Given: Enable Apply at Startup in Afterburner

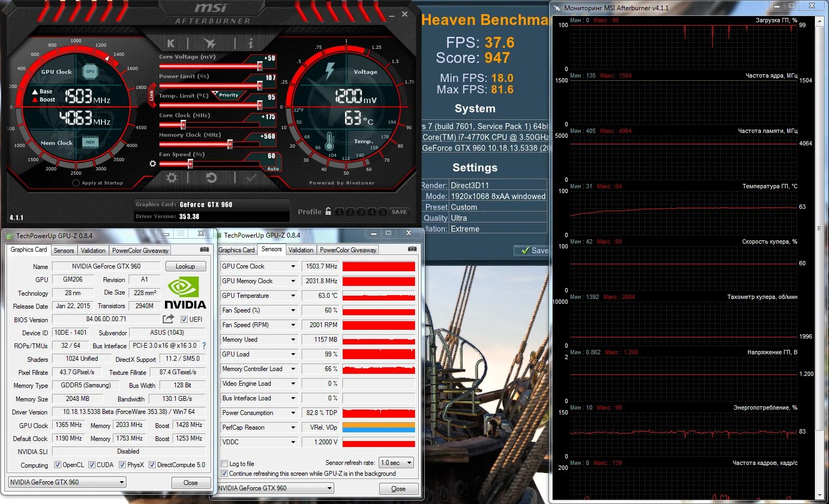Looking at the screenshot, I should click(x=76, y=183).
